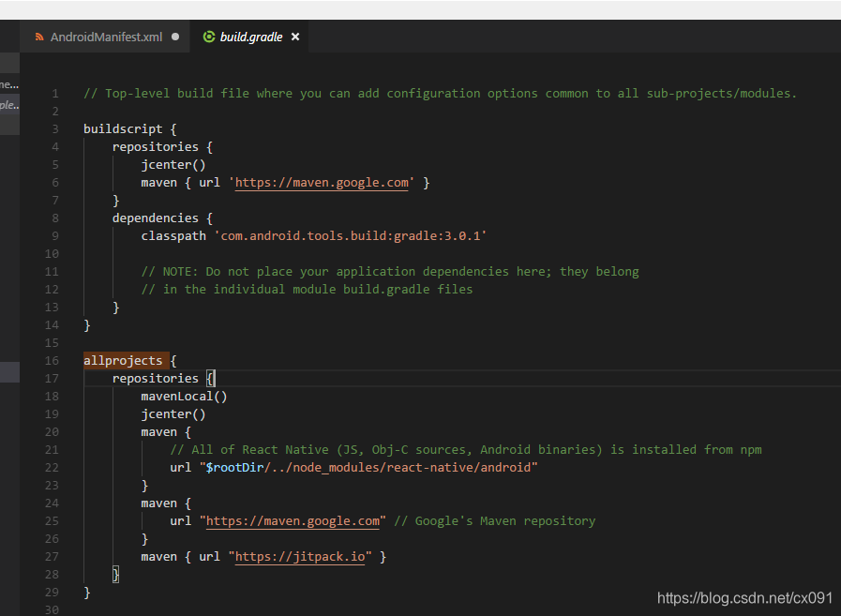Viewport: 841px width, 616px height.
Task: Click 'mavenLocal()' on line 18
Action: click(x=184, y=397)
